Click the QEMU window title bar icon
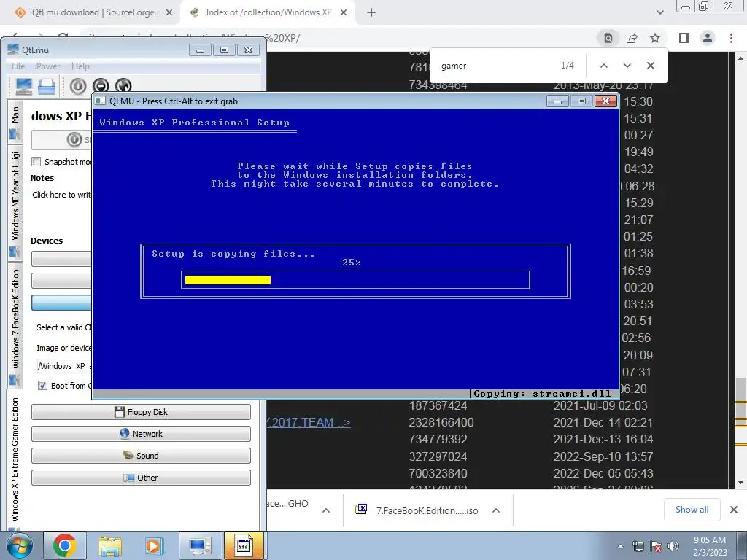Screen dimensions: 747x560 click(100, 101)
